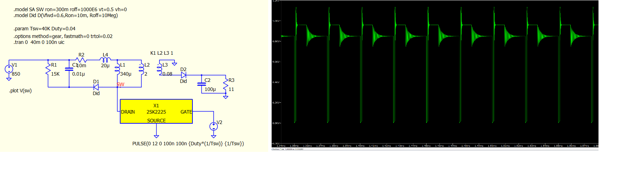This screenshot has height=170, width=644.
Task: Click the yellow 2SK2225 MOSFET block
Action: 156,111
